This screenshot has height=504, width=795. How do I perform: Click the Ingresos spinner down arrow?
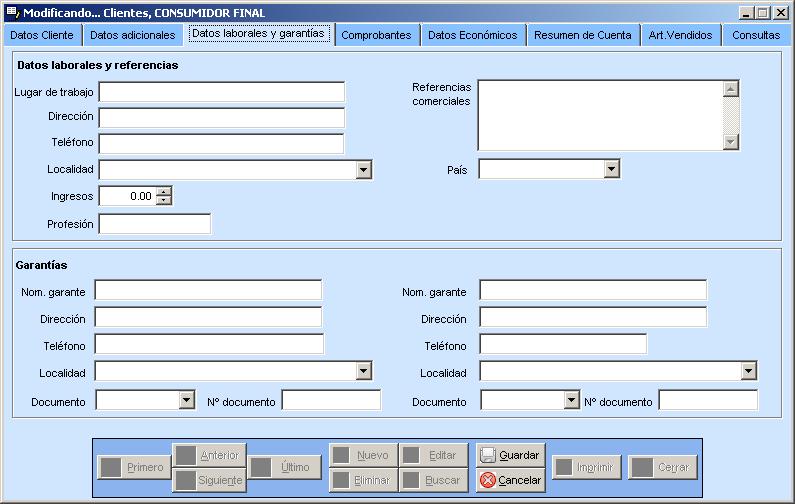coord(164,201)
